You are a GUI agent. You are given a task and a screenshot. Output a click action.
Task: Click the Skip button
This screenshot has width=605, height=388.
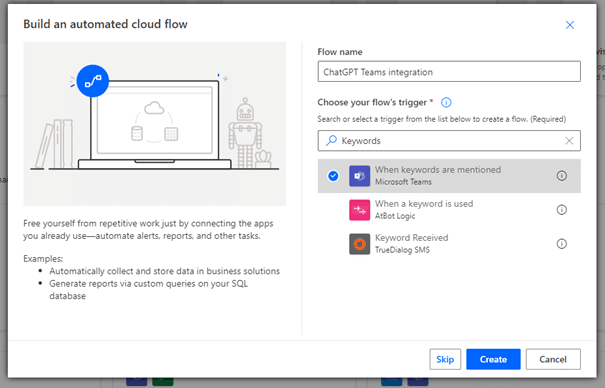[445, 359]
